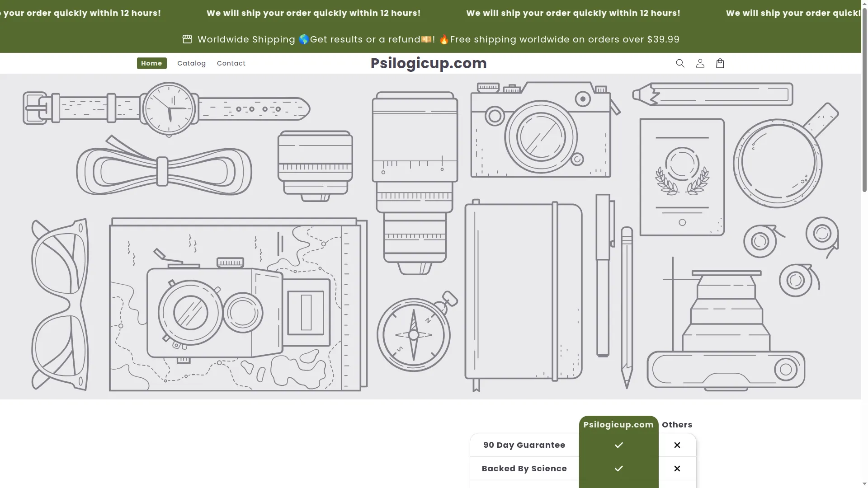Open the Catalog menu item
Viewport: 868px width, 488px height.
191,63
